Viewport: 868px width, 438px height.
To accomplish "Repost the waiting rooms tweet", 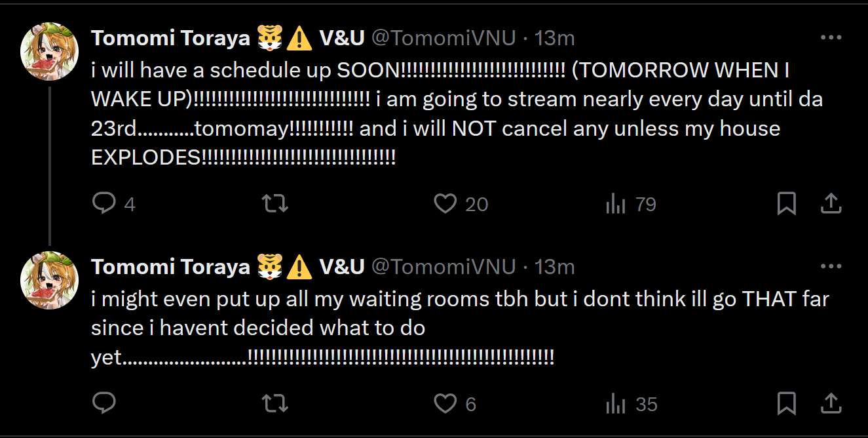I will tap(275, 403).
